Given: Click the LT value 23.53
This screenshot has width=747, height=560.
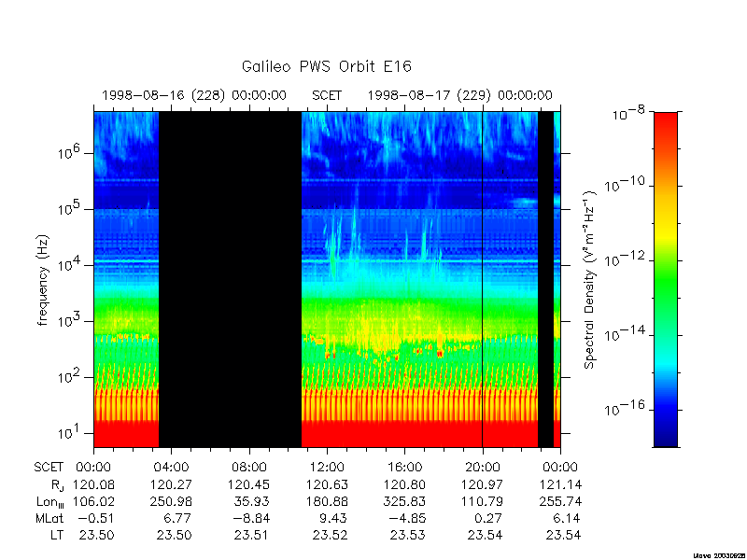Looking at the screenshot, I should point(407,535).
